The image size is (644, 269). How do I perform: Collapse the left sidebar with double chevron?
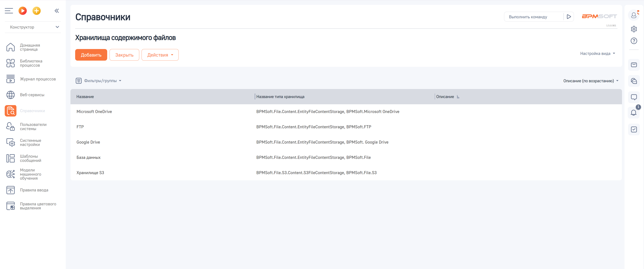(57, 11)
